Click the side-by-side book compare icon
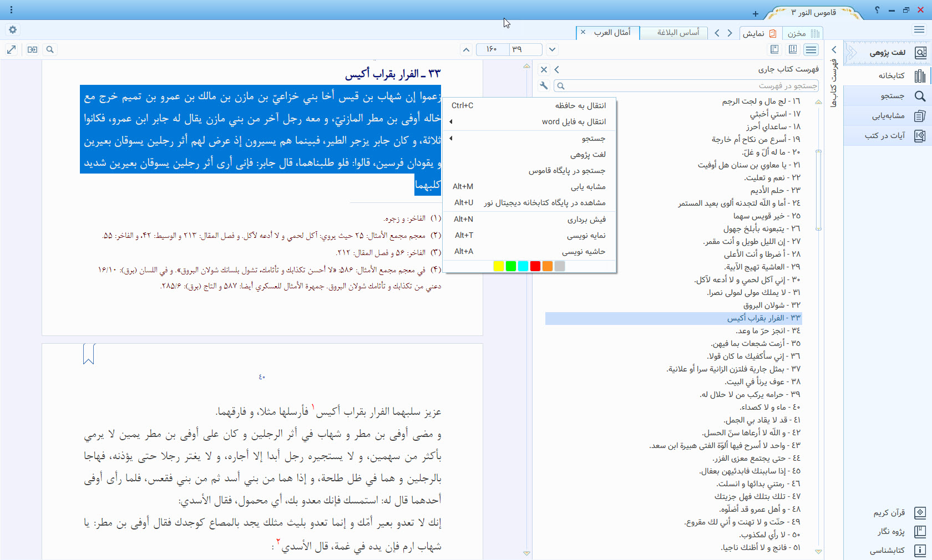 (33, 50)
